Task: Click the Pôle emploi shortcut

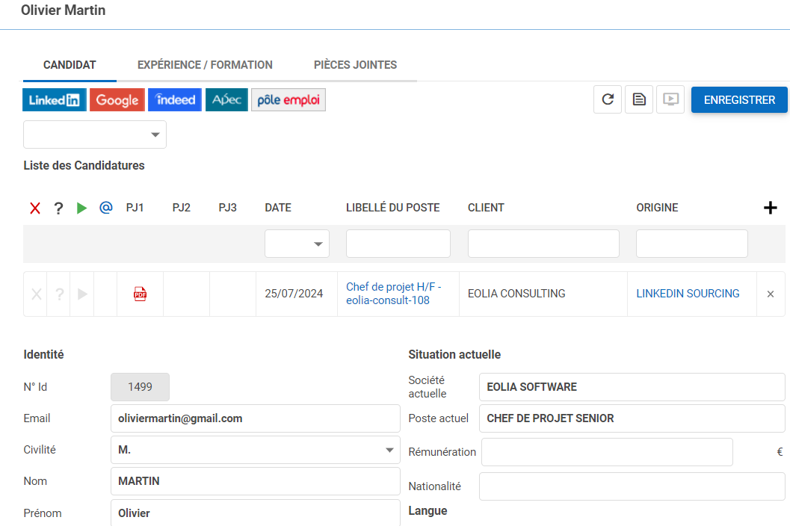Action: point(288,100)
